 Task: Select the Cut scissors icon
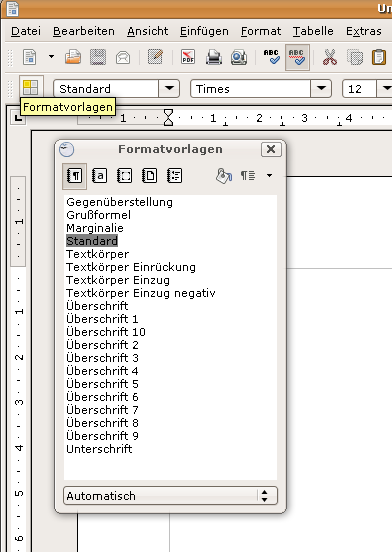click(330, 57)
